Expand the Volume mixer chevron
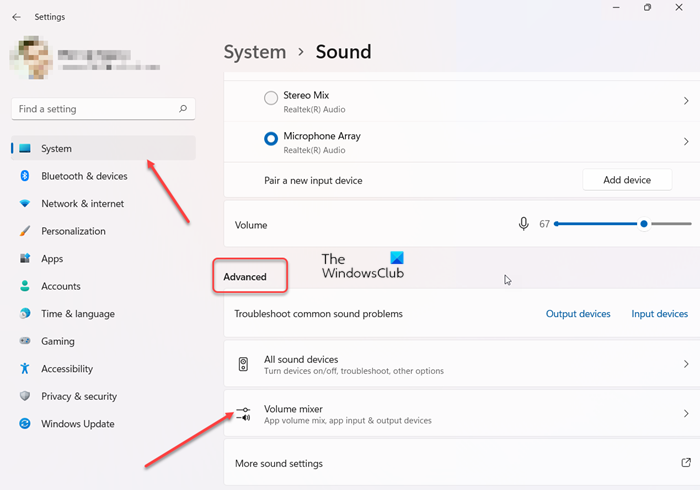Screen dimensions: 700x491 686,414
